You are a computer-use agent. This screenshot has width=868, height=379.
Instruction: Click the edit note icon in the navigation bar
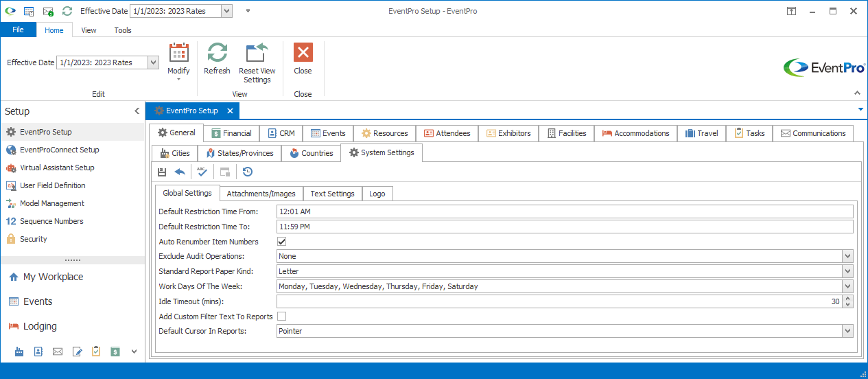tap(77, 352)
